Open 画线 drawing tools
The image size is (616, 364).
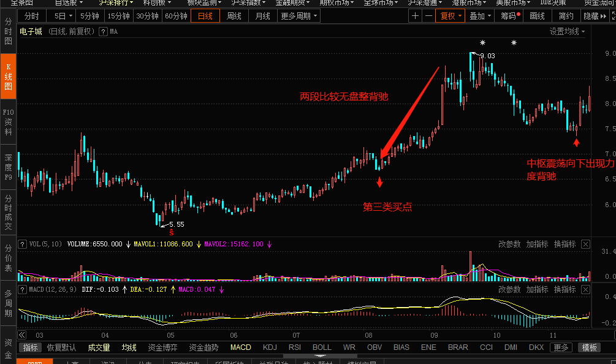tap(537, 16)
